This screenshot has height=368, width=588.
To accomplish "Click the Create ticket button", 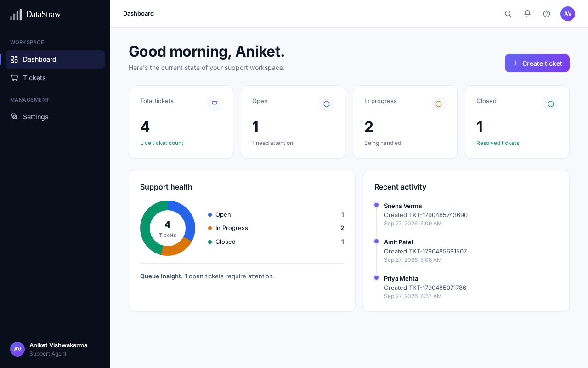I will (537, 63).
